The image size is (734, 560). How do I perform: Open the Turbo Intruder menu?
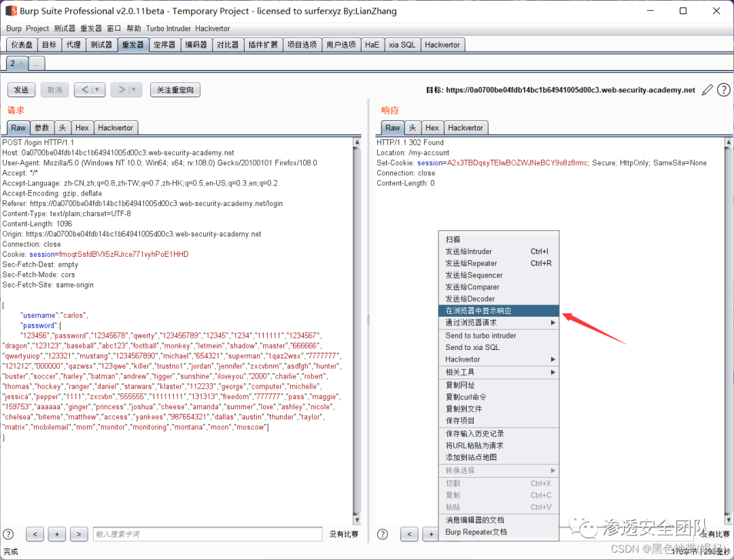click(x=169, y=29)
